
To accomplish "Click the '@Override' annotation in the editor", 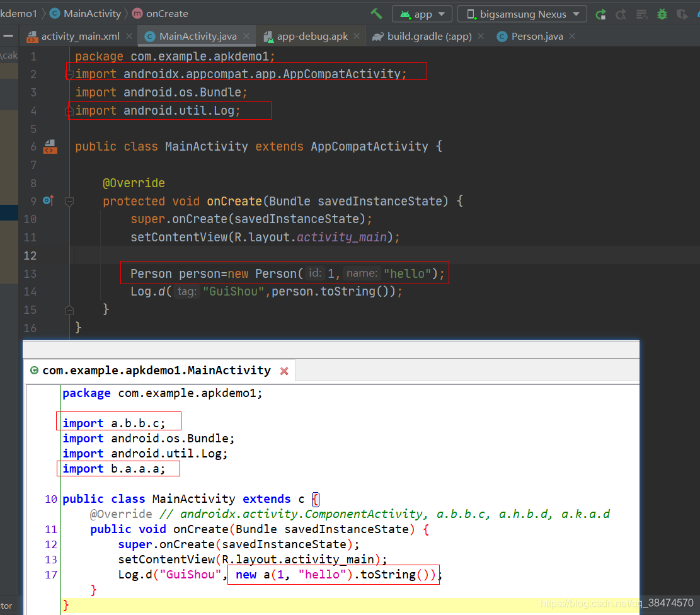I will pyautogui.click(x=134, y=183).
